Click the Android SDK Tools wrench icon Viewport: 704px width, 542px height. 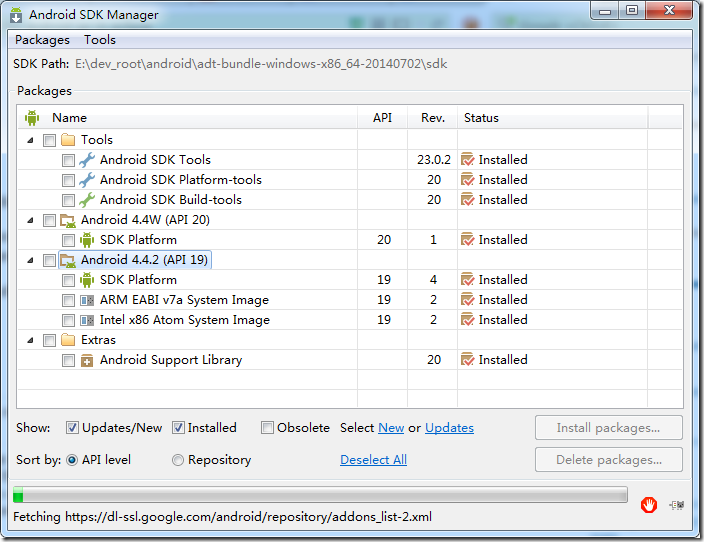(x=87, y=160)
